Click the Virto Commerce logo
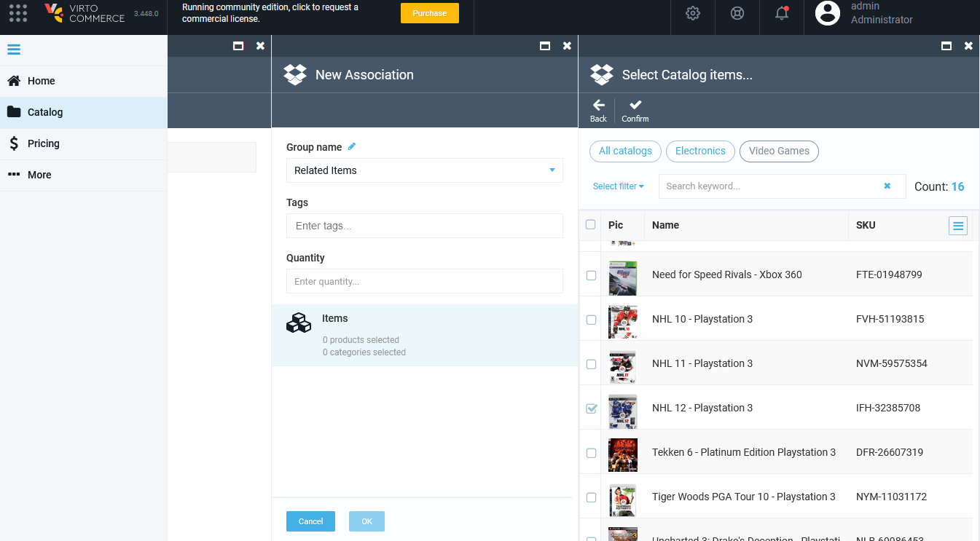Screen dimensions: 980x541 tap(84, 13)
